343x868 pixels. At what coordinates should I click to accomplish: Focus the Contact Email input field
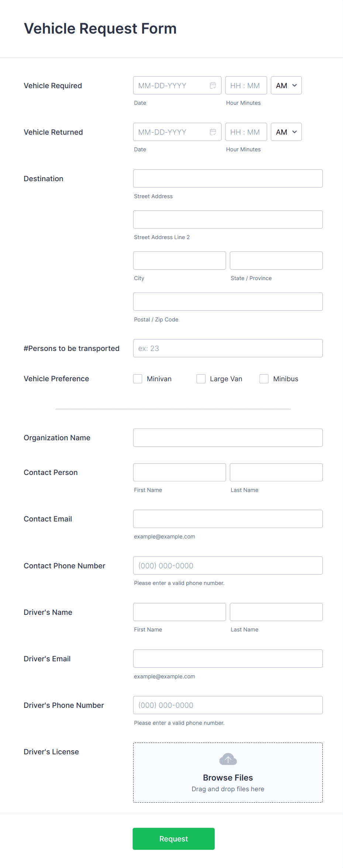tap(228, 519)
